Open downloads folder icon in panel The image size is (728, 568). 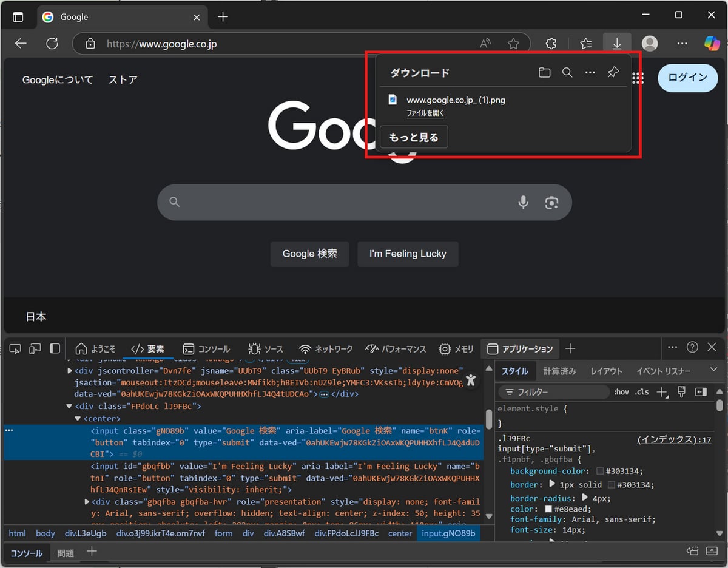544,73
